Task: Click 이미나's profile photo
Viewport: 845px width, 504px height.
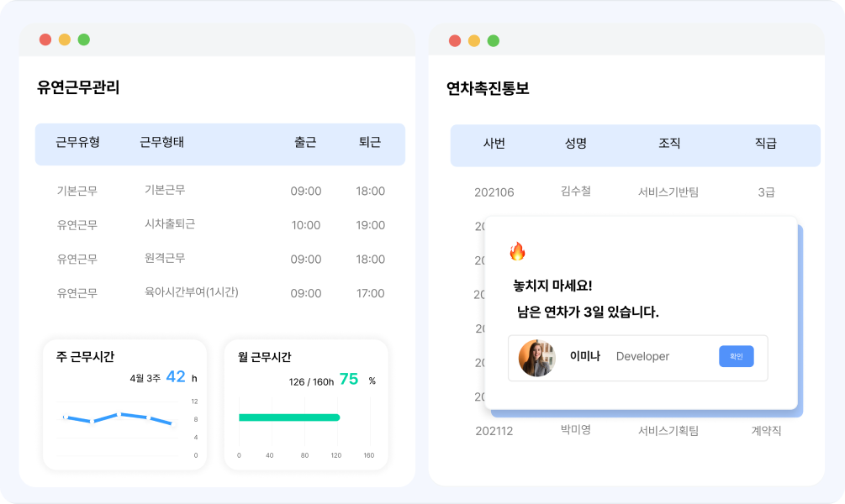Action: tap(536, 358)
